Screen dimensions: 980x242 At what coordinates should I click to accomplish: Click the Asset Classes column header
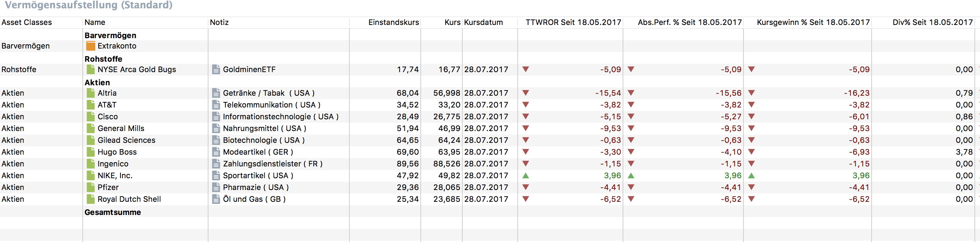click(x=27, y=23)
